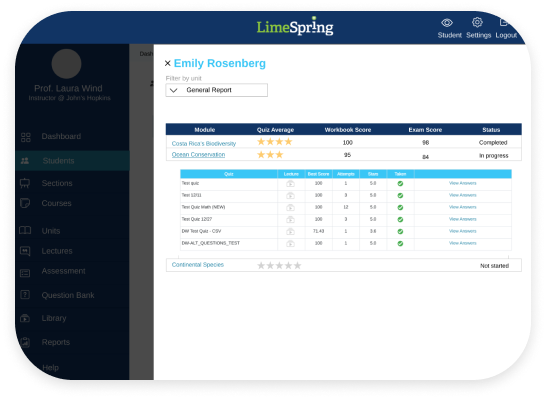Open lecture icon for Test Quiz Math (NEW)

tap(290, 208)
